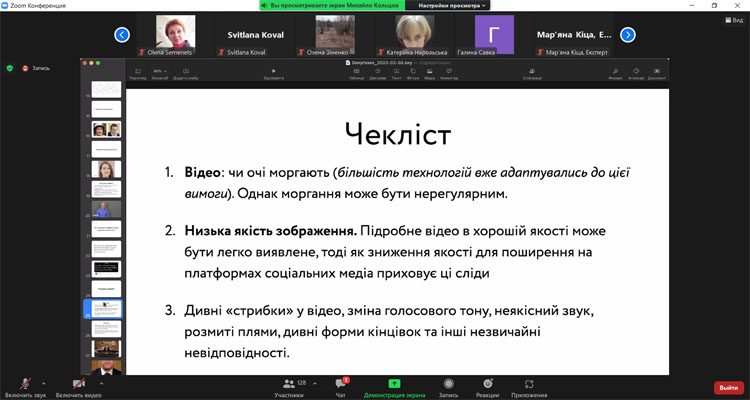Click the green Демонстрация экрана share button
The image size is (750, 400).
click(x=394, y=387)
